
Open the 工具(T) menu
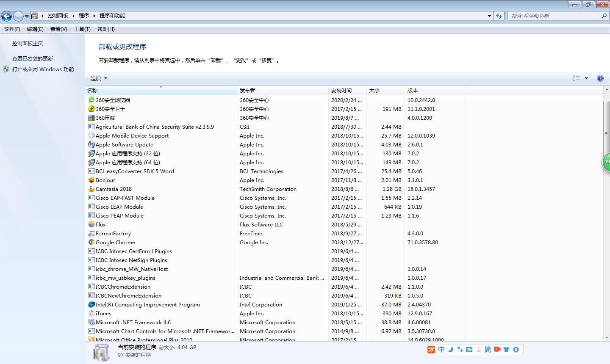(x=82, y=29)
